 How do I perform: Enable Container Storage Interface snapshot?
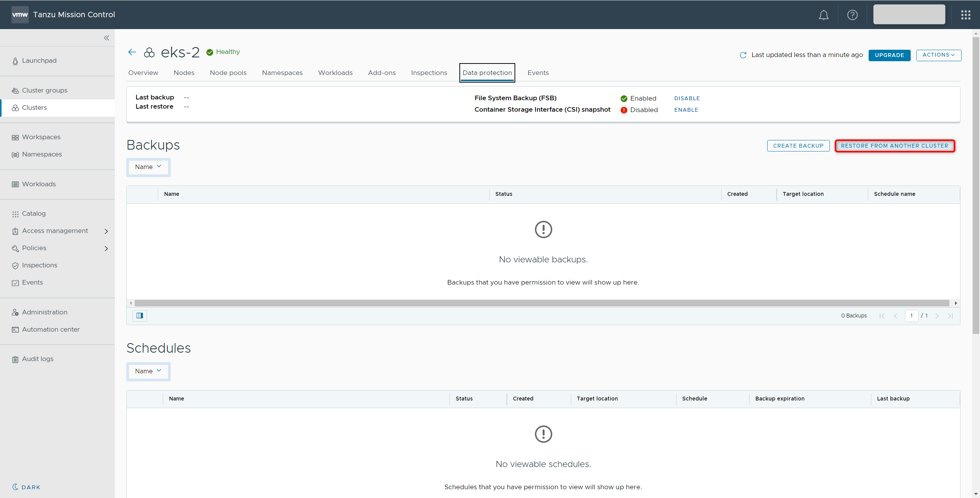pyautogui.click(x=686, y=110)
